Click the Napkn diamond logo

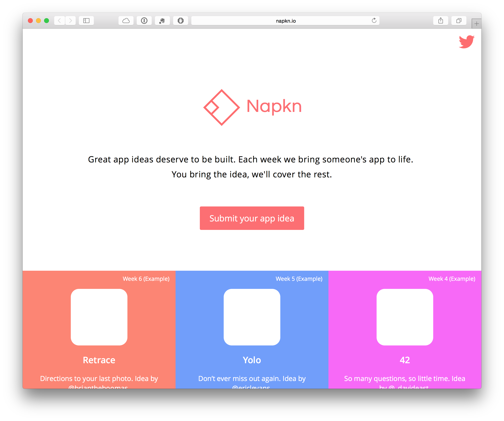[221, 107]
